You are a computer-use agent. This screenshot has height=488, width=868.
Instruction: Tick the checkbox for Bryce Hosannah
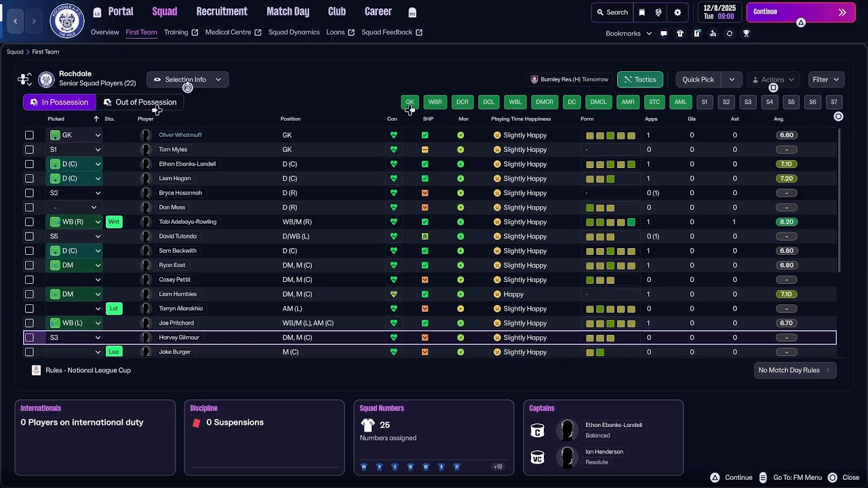pos(29,193)
